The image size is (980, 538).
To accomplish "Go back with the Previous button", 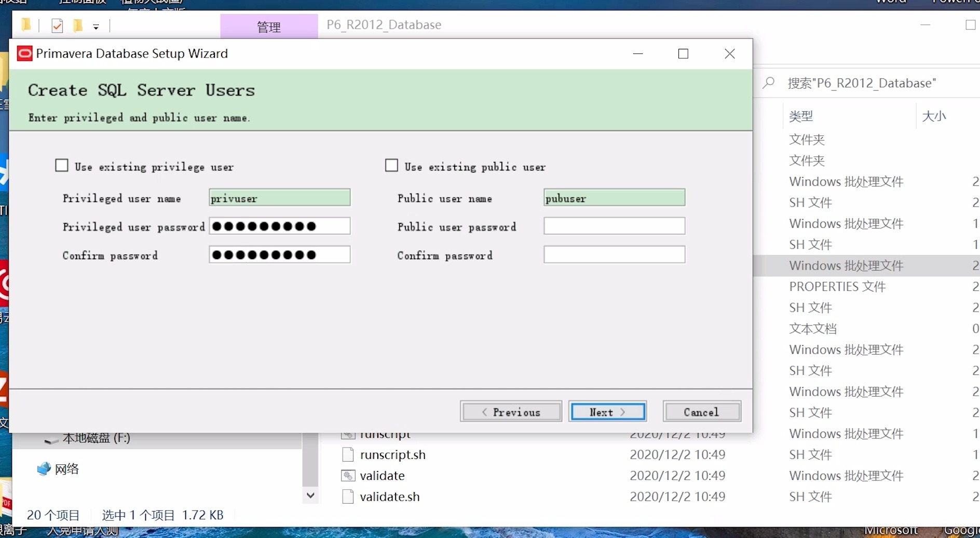I will pyautogui.click(x=511, y=412).
